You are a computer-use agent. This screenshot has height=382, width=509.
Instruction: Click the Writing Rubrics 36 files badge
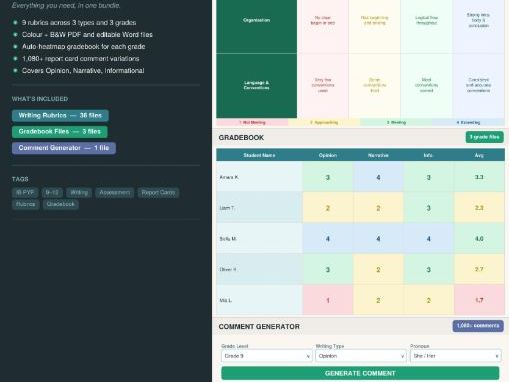(x=60, y=116)
